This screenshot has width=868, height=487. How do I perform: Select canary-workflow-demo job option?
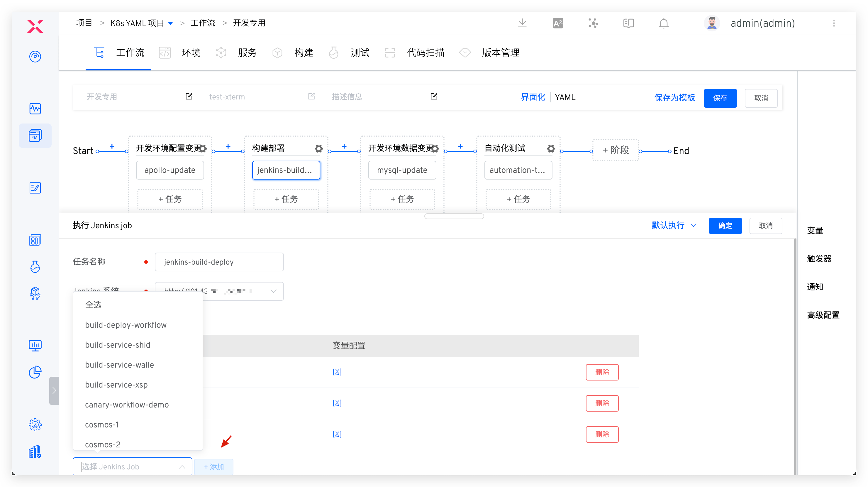[x=127, y=405]
